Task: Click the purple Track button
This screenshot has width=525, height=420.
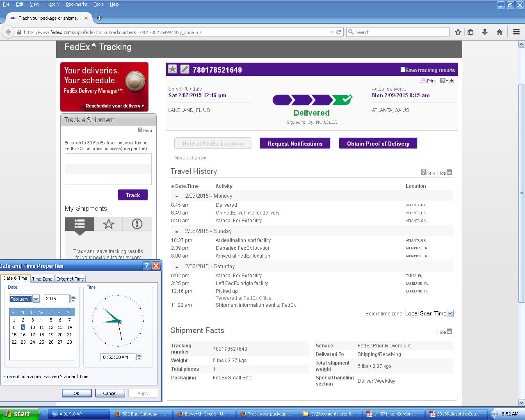Action: [133, 195]
